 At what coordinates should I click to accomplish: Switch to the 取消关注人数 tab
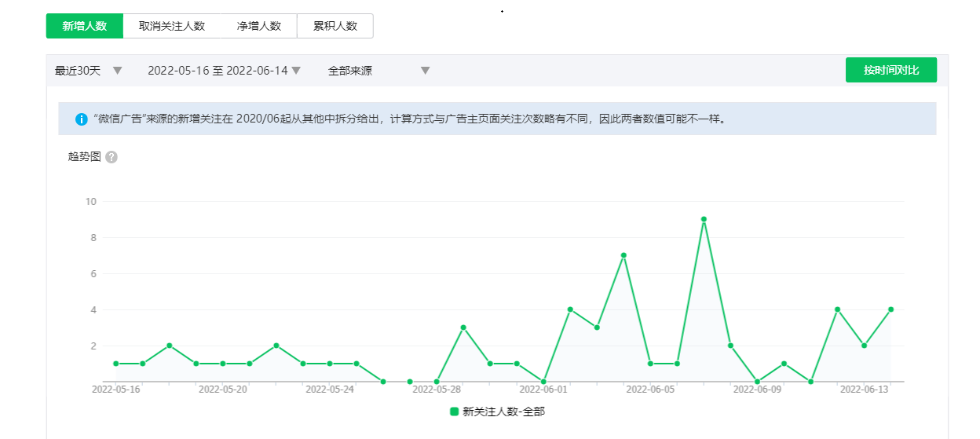click(x=172, y=26)
